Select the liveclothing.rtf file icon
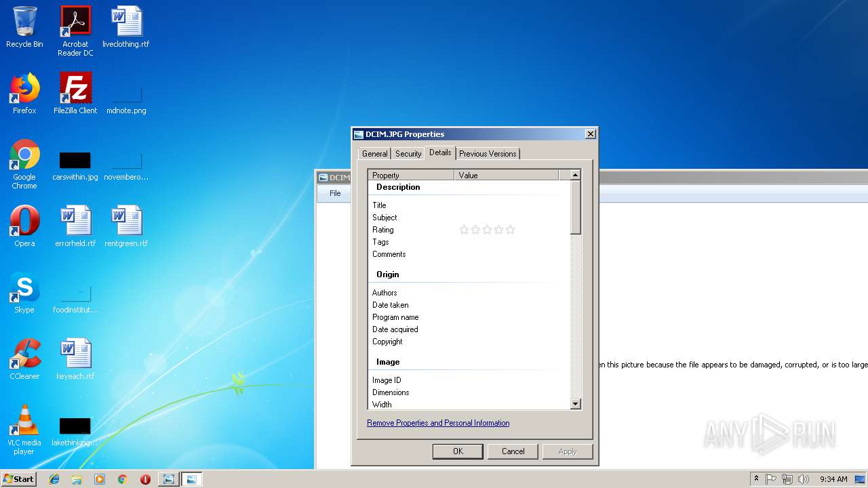 [x=126, y=27]
